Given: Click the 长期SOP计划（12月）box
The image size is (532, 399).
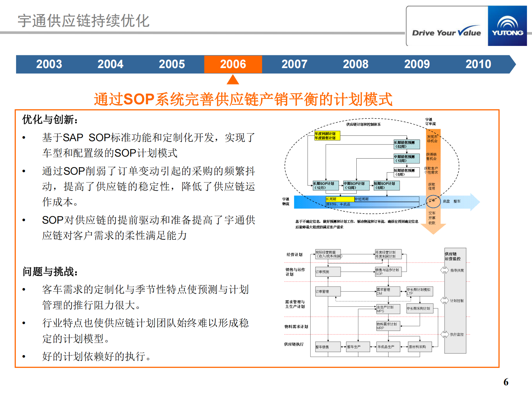Looking at the screenshot, I should [326, 185].
